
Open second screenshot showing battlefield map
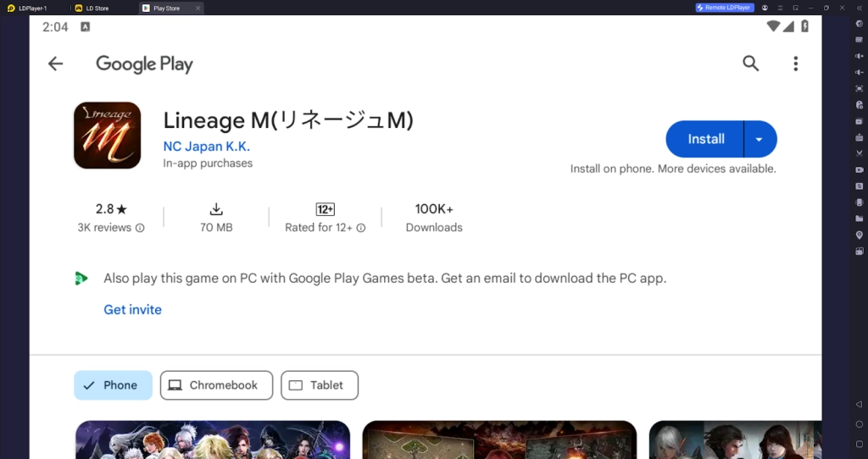tap(499, 440)
